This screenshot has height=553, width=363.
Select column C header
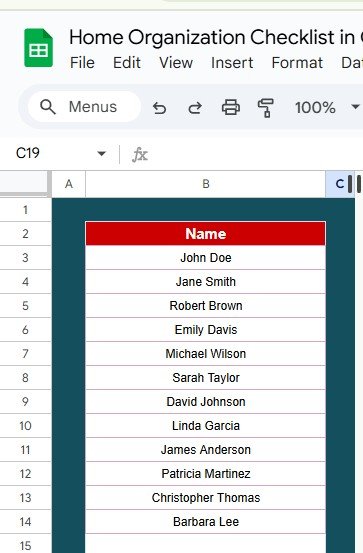(x=340, y=184)
